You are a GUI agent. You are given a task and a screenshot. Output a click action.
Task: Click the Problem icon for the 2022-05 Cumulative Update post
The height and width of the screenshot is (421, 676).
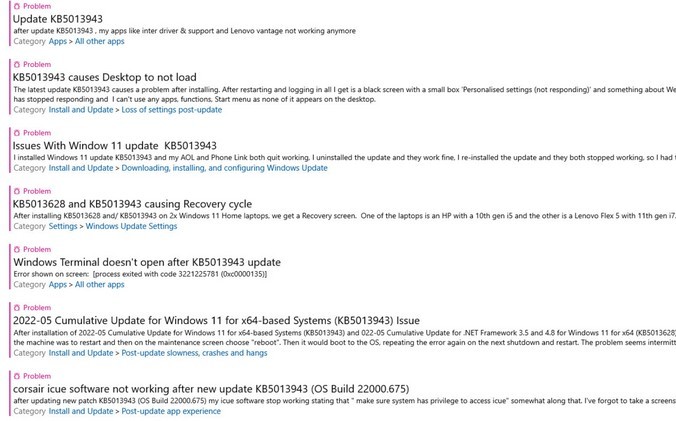point(16,308)
